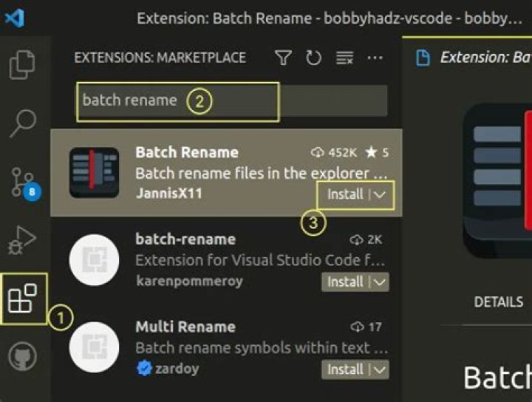
Task: Click the 452K download count
Action: tap(333, 153)
